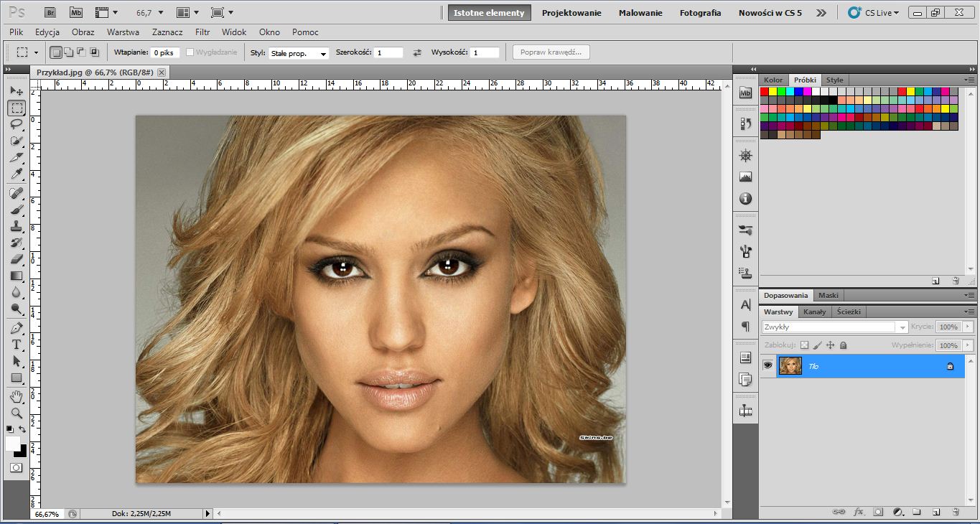Toggle the Wygładzanie checkbox
Image resolution: width=980 pixels, height=524 pixels.
pos(190,52)
